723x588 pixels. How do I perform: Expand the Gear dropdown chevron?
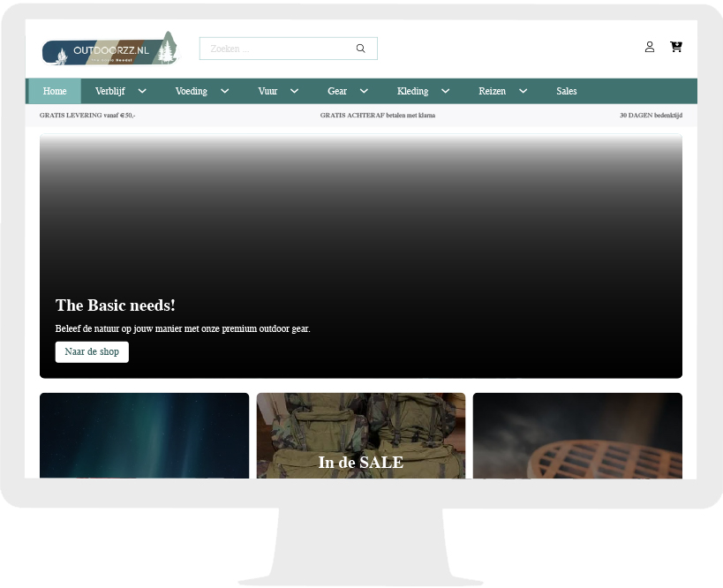tap(364, 91)
